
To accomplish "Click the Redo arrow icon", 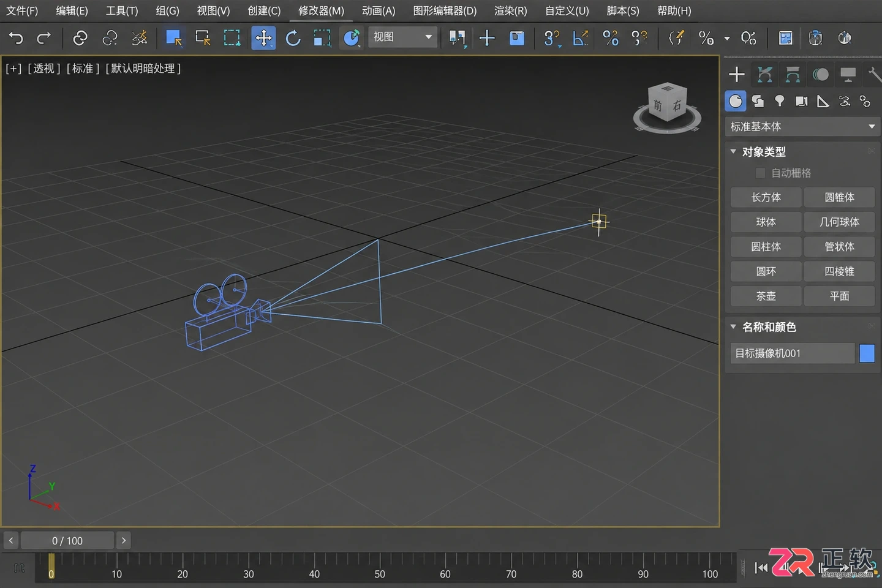I will pyautogui.click(x=44, y=38).
